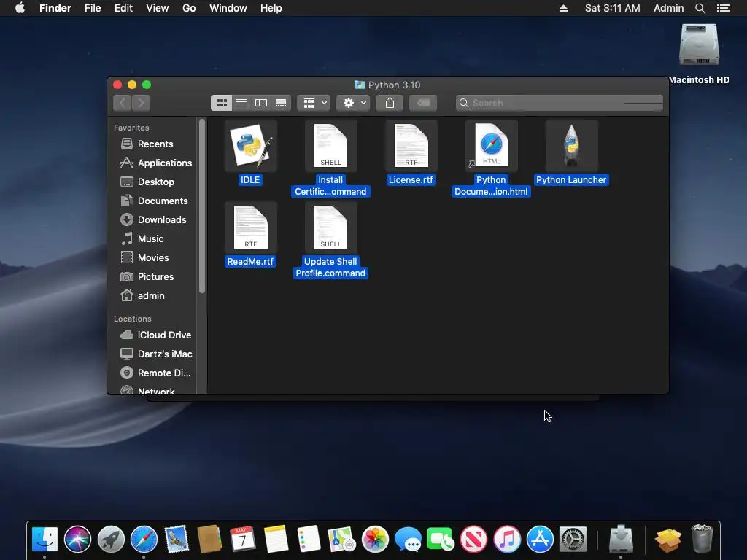This screenshot has width=747, height=560.
Task: Click the sidebar scrollbar
Action: [202, 206]
